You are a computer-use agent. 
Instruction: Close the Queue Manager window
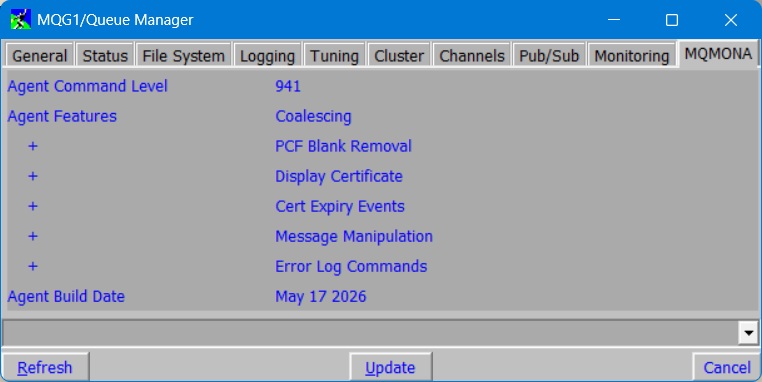[731, 20]
